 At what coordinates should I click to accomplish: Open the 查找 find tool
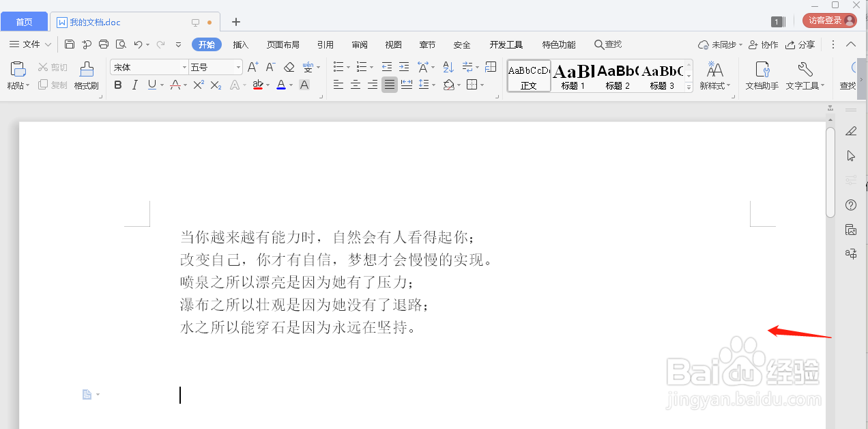pyautogui.click(x=607, y=44)
